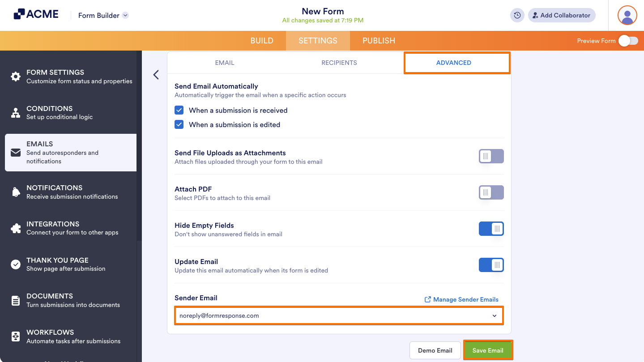Click the 'Send Email Automatically' heading
The width and height of the screenshot is (644, 362).
(x=216, y=86)
